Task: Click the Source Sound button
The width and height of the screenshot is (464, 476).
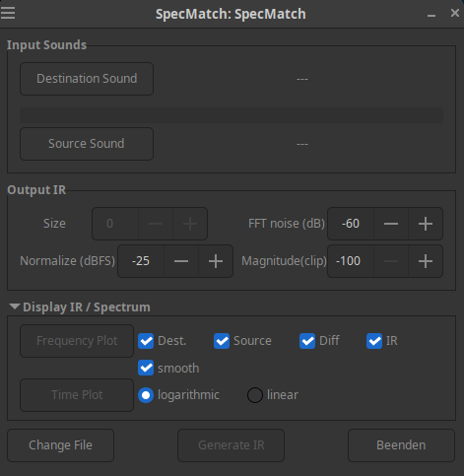Action: point(87,144)
